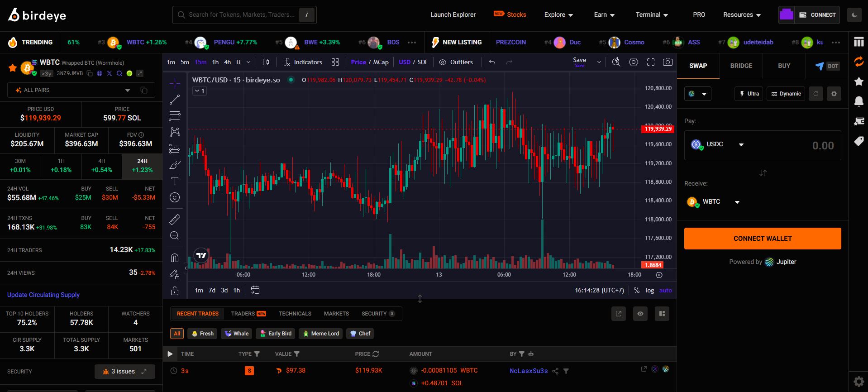Screen dimensions: 868x392
Task: Toggle log scale on chart
Action: (x=649, y=291)
